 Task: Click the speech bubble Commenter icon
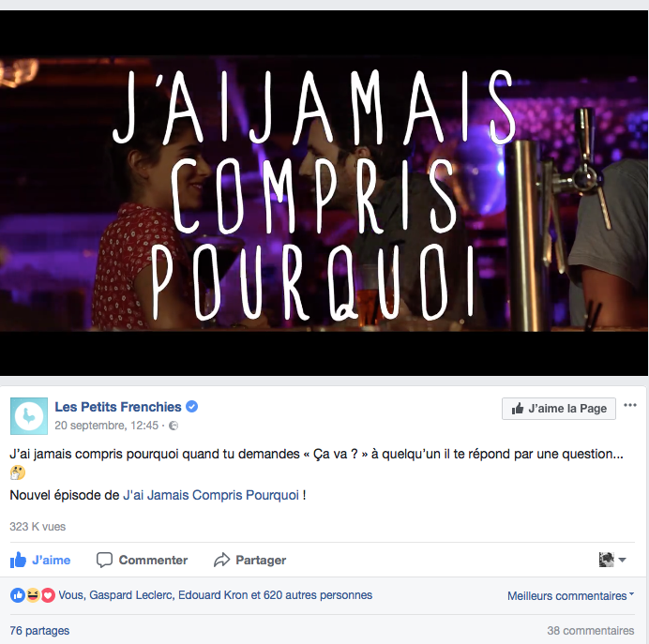(104, 560)
